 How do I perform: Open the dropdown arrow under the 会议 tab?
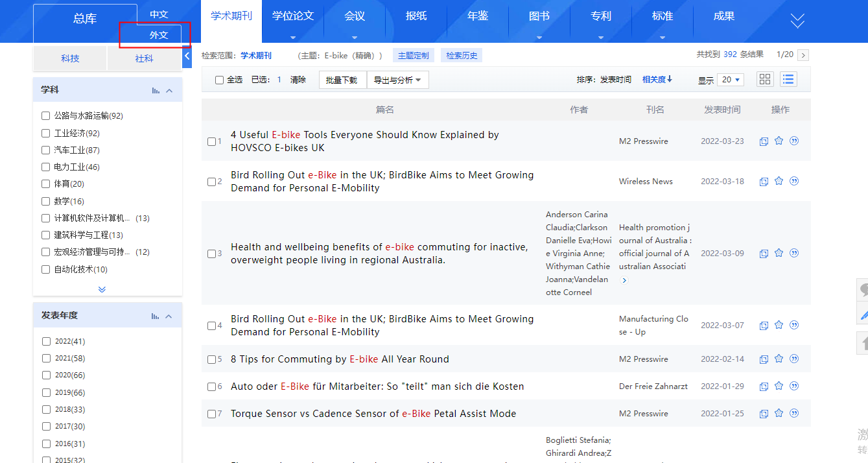355,38
